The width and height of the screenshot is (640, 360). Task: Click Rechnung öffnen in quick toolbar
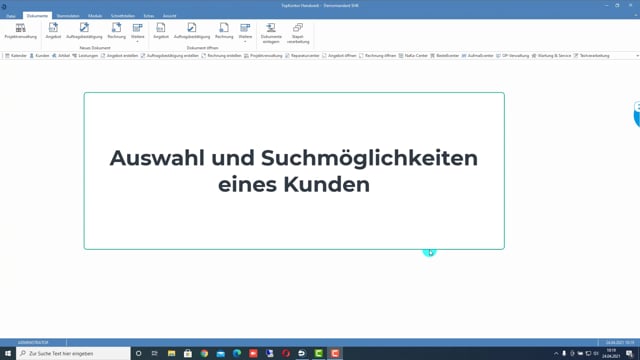pos(378,56)
